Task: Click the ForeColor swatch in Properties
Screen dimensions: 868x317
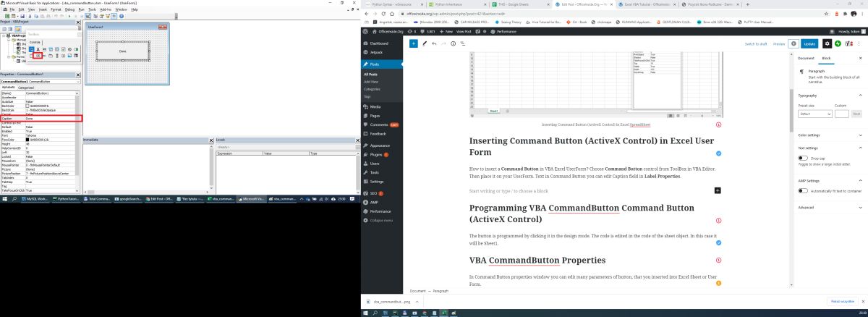Action: [28, 138]
